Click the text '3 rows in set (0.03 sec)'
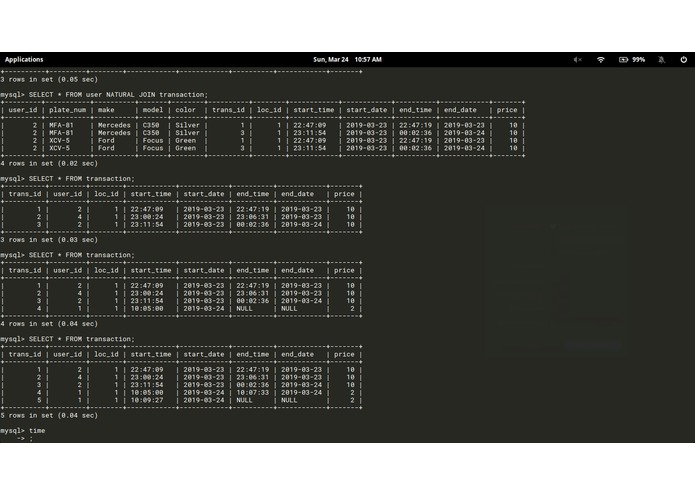The image size is (695, 494). click(x=49, y=240)
